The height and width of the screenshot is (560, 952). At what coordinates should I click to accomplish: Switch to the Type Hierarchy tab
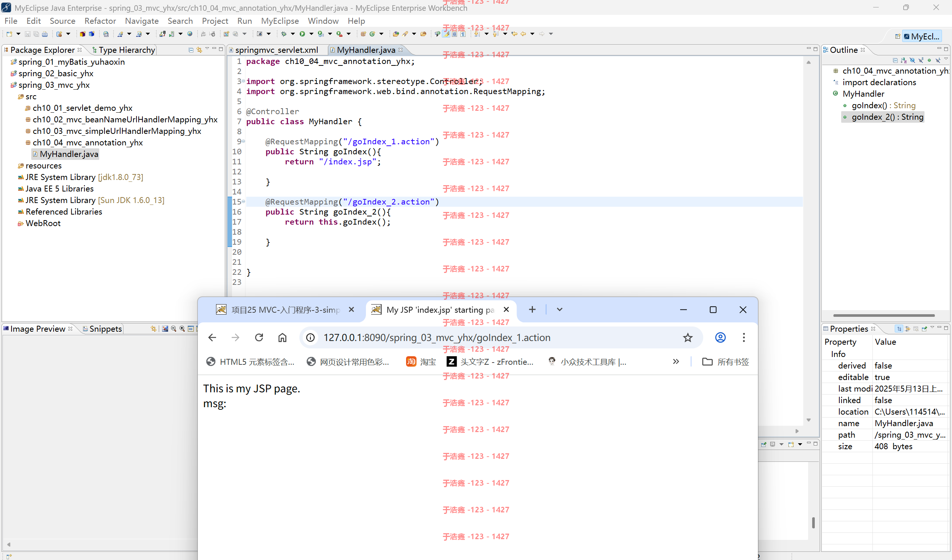pos(123,50)
